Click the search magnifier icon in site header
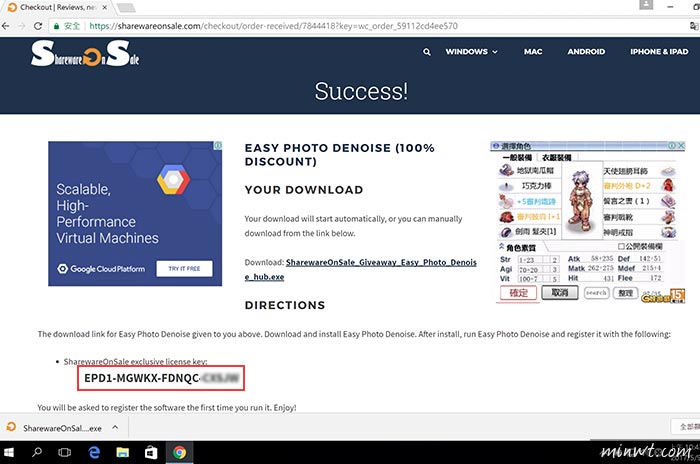This screenshot has height=464, width=700. coord(427,52)
